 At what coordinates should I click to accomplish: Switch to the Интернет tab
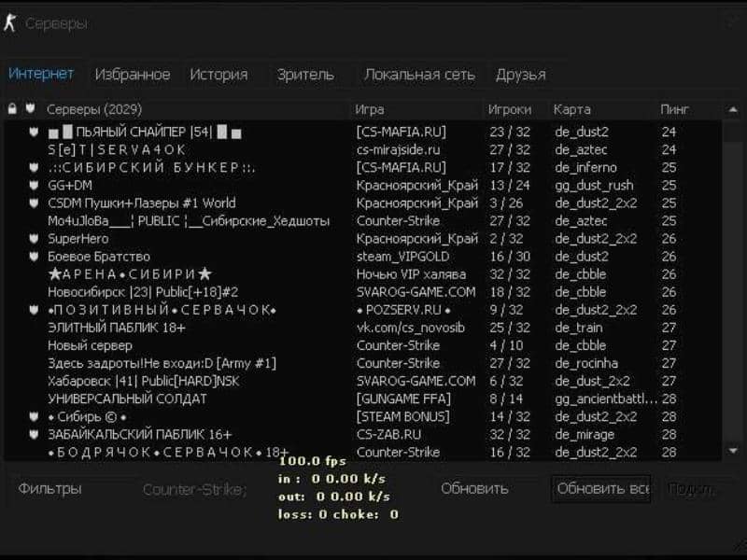click(x=41, y=74)
